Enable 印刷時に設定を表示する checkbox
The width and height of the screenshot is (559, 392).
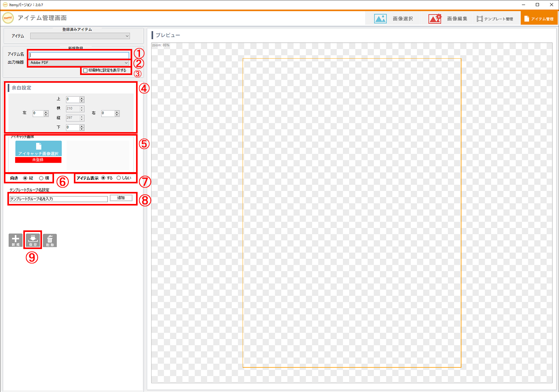pyautogui.click(x=86, y=71)
